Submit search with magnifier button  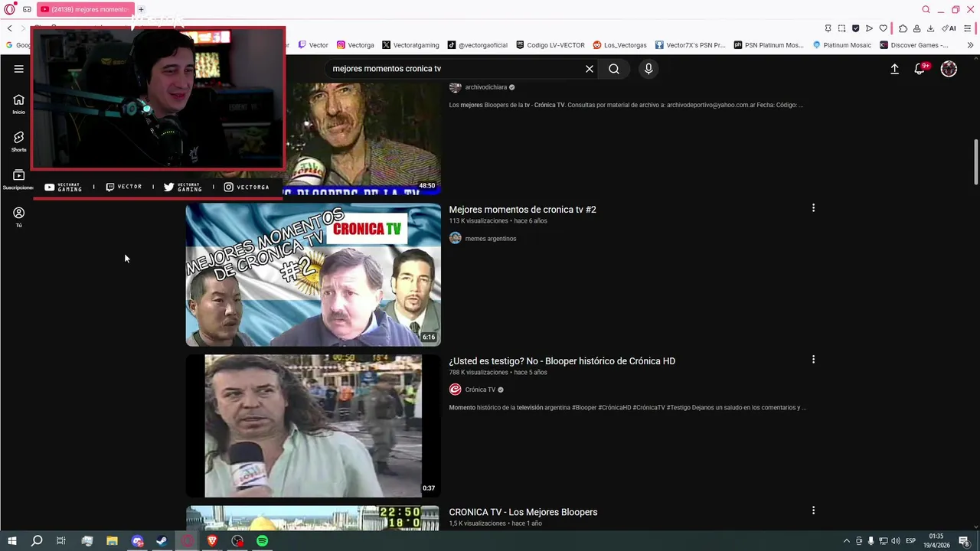click(614, 69)
